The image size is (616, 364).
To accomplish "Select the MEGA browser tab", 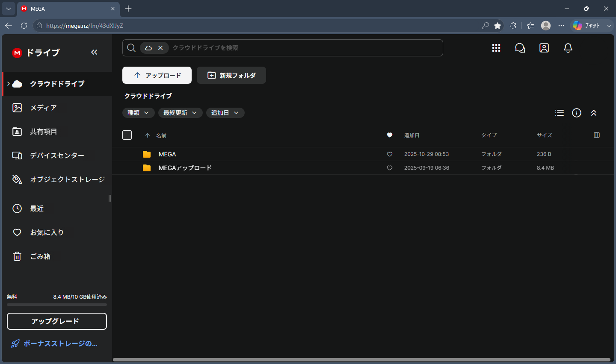I will coord(68,9).
